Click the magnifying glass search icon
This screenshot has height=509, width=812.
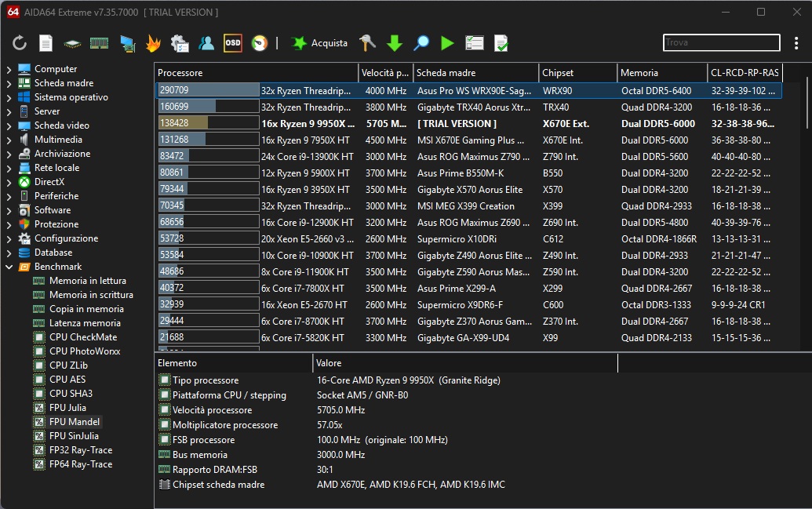pos(421,43)
